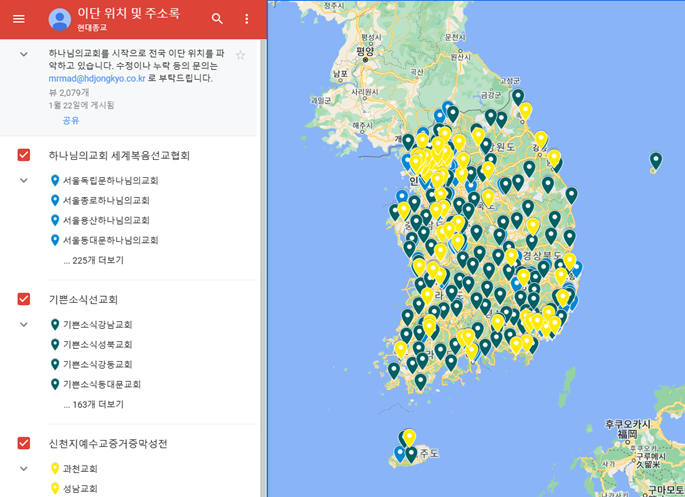Open the hamburger menu in header
This screenshot has height=497, width=685.
pyautogui.click(x=19, y=19)
